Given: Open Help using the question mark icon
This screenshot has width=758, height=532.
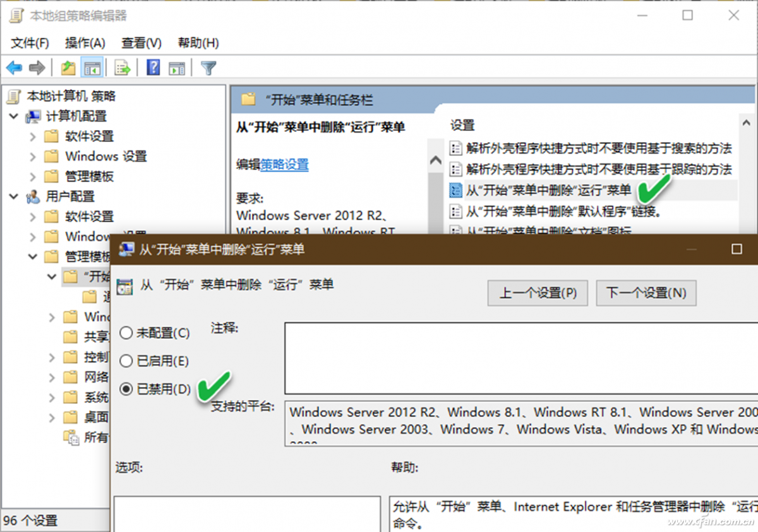Looking at the screenshot, I should click(x=152, y=67).
